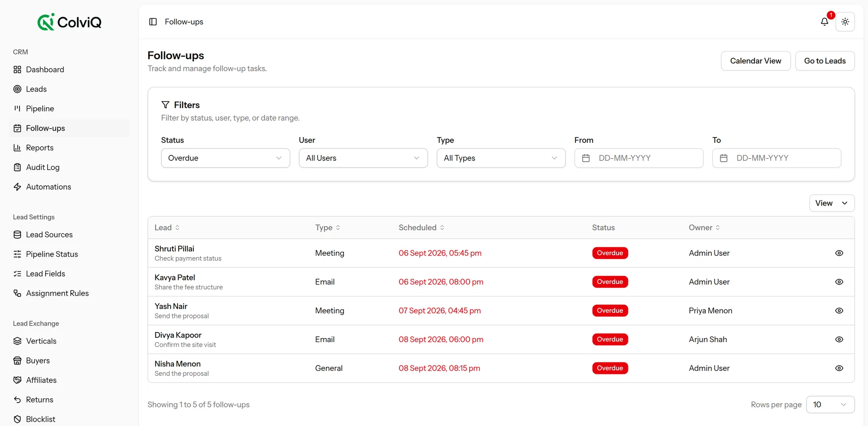Click the Affiliates handshake icon
This screenshot has width=868, height=426.
click(17, 380)
